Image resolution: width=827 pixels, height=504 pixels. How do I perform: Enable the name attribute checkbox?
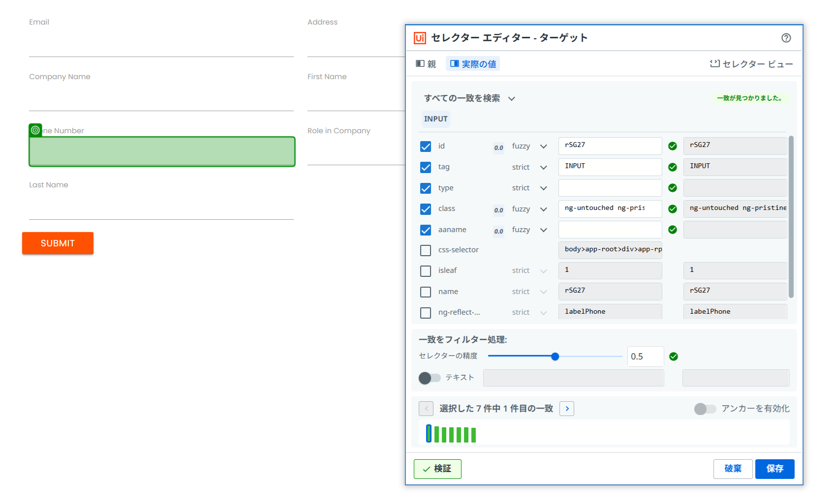pos(426,292)
